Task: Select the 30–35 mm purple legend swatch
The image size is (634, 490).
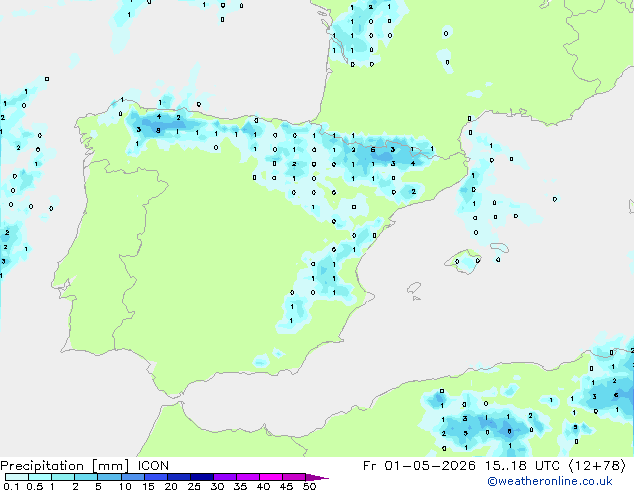Action: pos(224,477)
